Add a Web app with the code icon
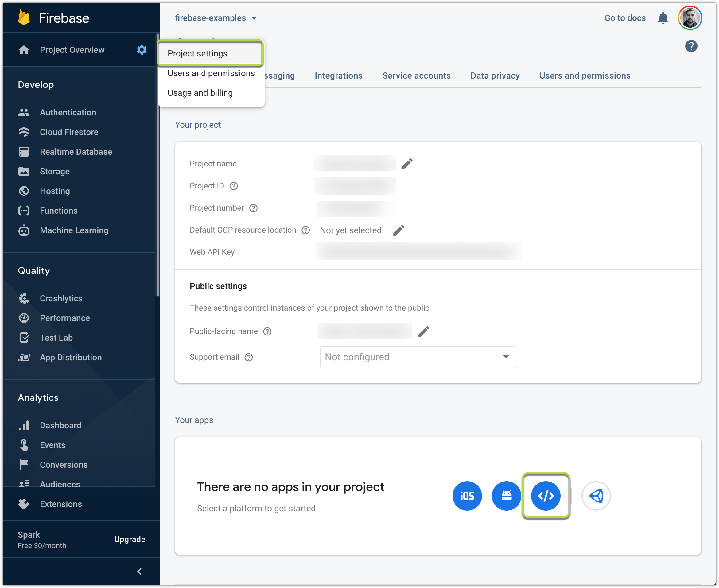 click(x=546, y=496)
